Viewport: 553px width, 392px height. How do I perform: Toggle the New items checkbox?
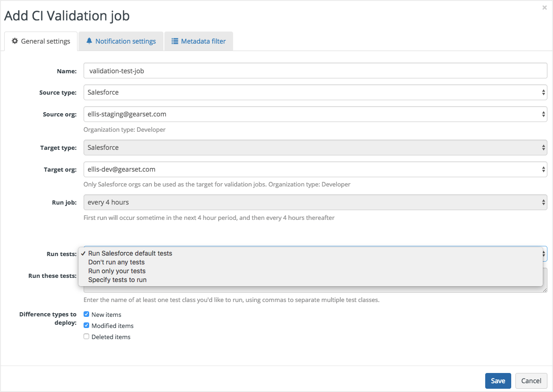click(x=86, y=314)
